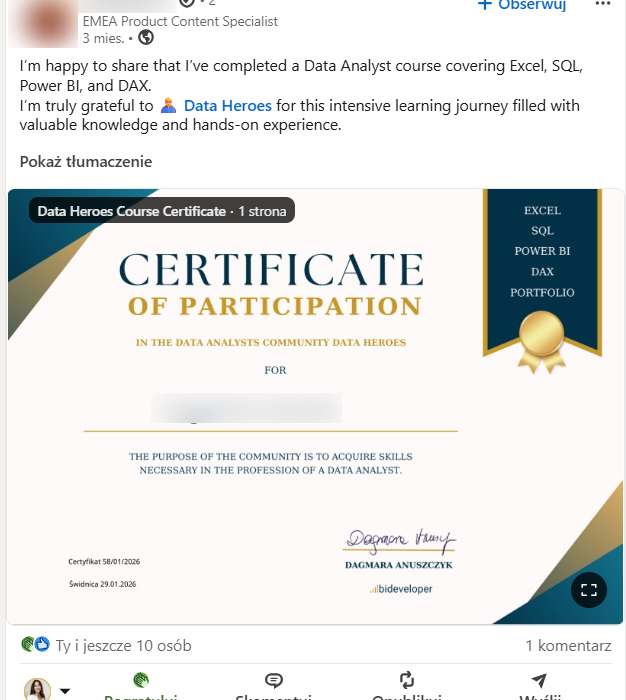The image size is (626, 700).
Task: Open the 1 komentarz link
Action: [568, 646]
